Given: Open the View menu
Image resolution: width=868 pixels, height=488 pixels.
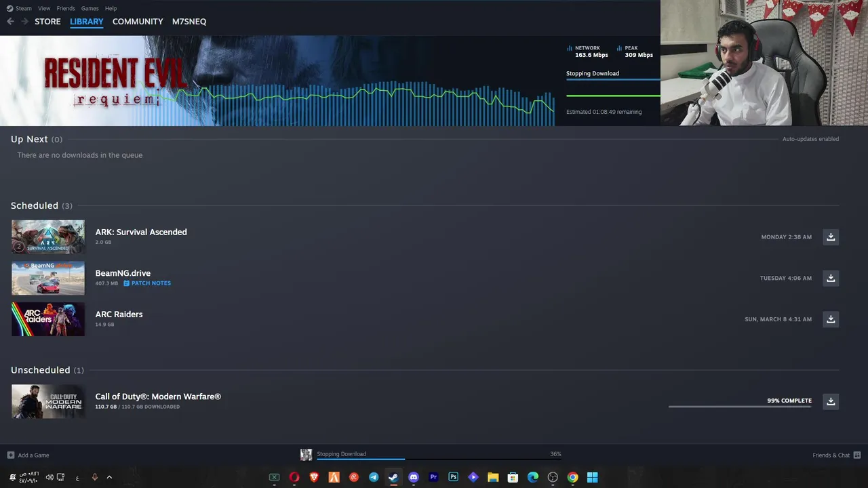Looking at the screenshot, I should coord(44,8).
